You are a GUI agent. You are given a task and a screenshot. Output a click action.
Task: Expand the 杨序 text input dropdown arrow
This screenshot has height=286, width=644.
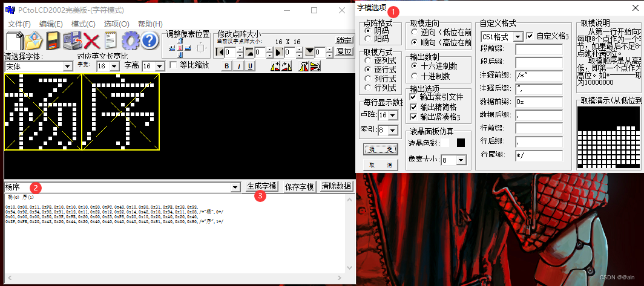(235, 187)
